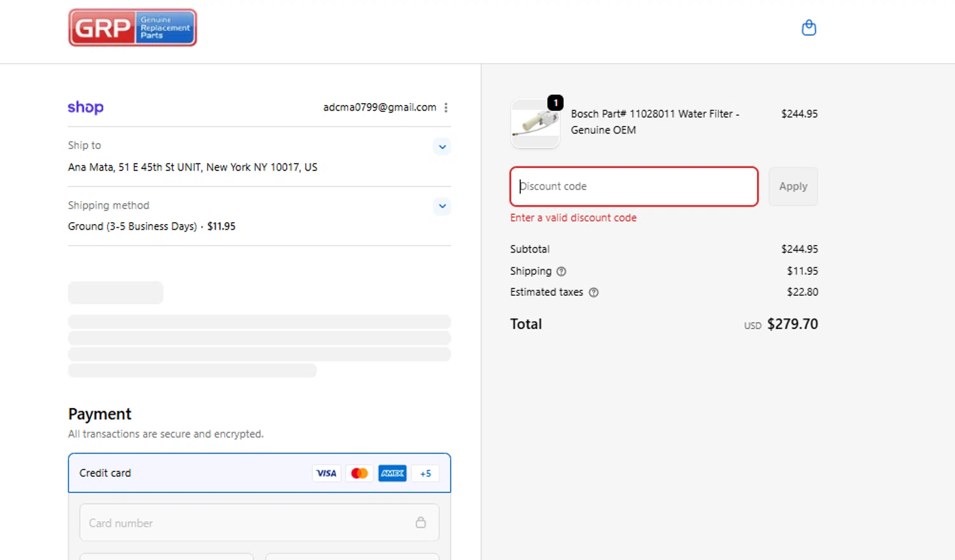Select email adcma0799@gmail.com text

click(x=379, y=107)
